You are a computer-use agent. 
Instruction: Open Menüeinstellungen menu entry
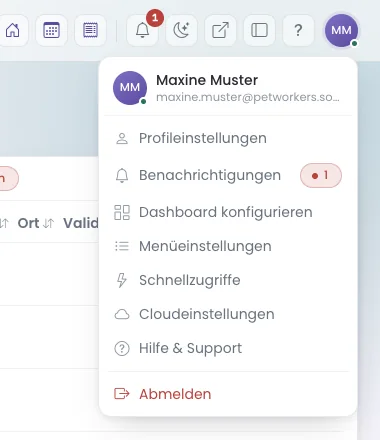pos(228,246)
